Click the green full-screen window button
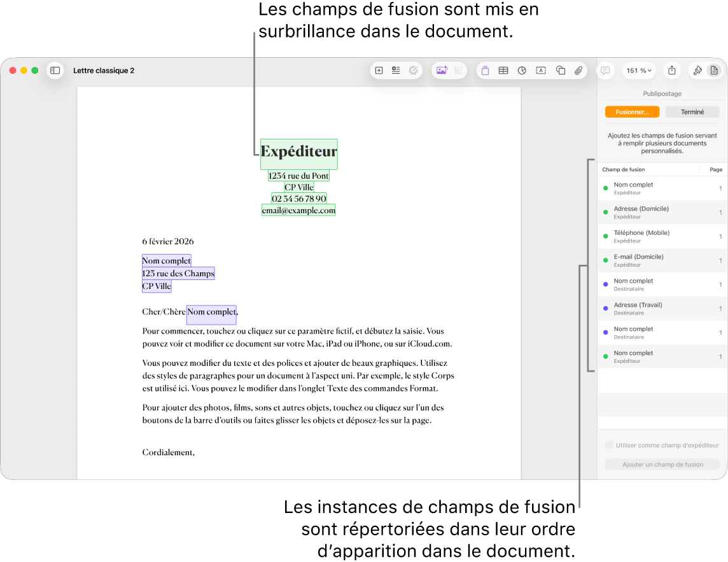 [x=35, y=71]
